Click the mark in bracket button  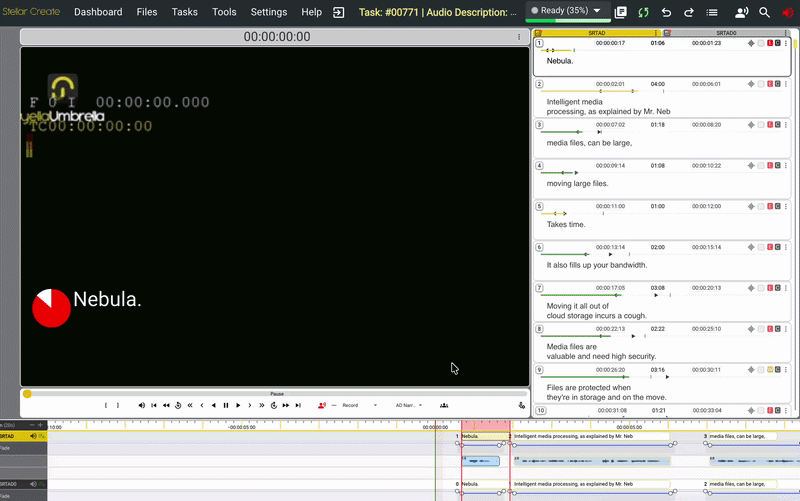(106, 406)
